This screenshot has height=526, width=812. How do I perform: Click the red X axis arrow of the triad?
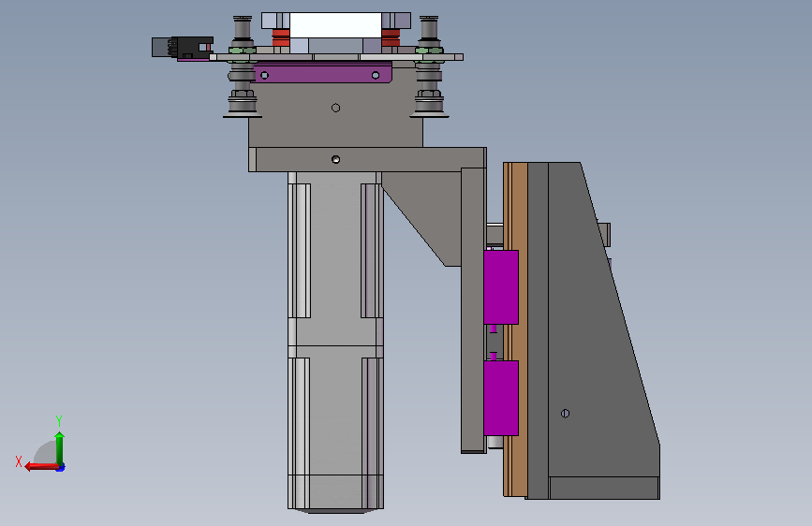click(x=40, y=467)
